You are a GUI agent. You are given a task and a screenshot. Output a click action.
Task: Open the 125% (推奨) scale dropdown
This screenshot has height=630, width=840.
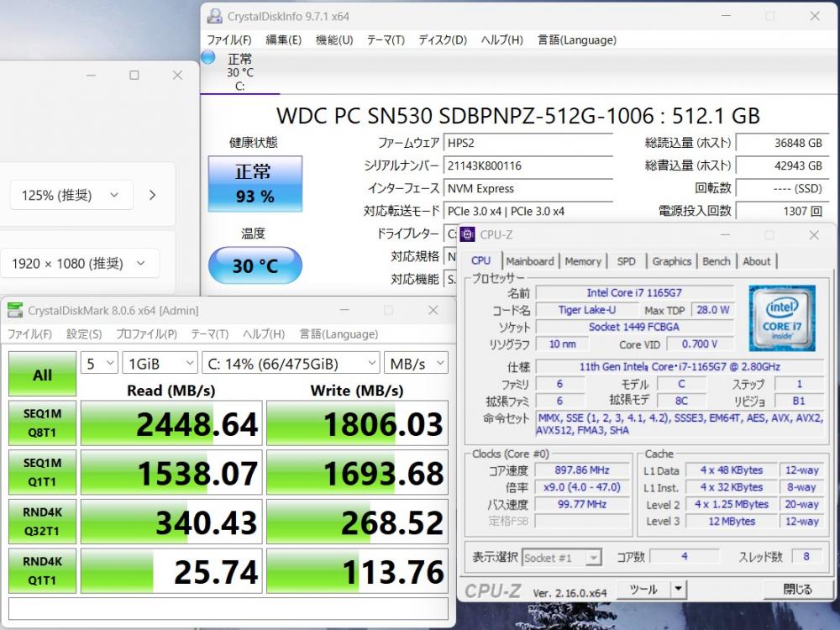coord(71,195)
